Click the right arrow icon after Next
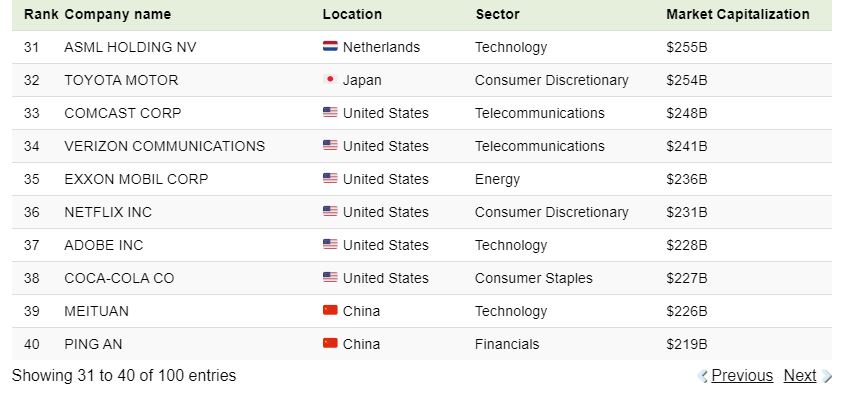Image resolution: width=850 pixels, height=406 pixels. click(827, 377)
